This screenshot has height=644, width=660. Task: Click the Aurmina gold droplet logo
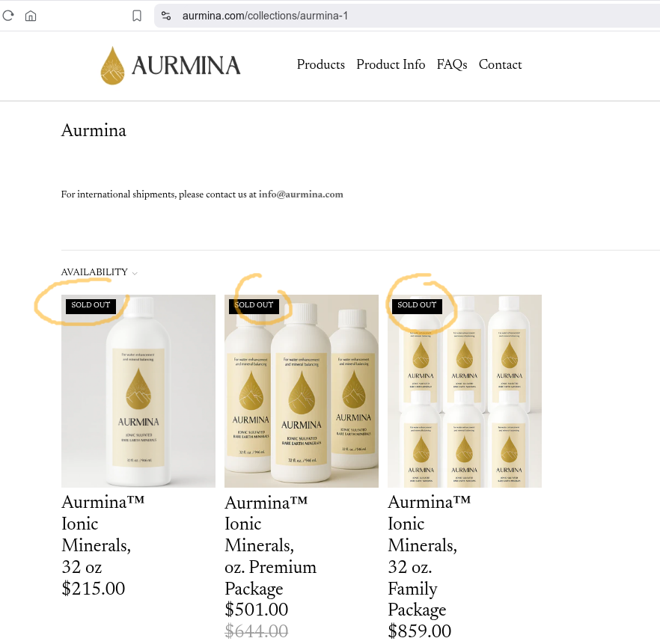(x=112, y=66)
